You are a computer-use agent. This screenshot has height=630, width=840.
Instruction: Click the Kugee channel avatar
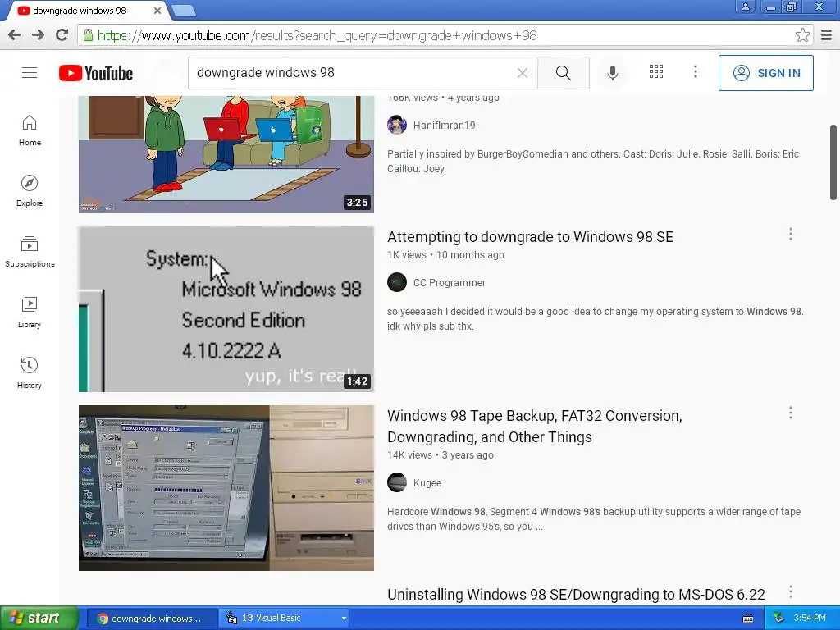(397, 482)
